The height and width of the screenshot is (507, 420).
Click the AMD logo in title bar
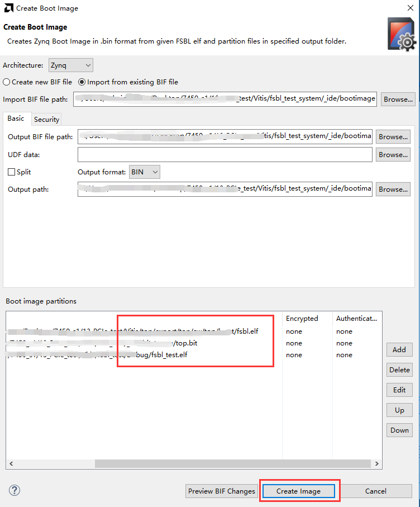tap(9, 8)
